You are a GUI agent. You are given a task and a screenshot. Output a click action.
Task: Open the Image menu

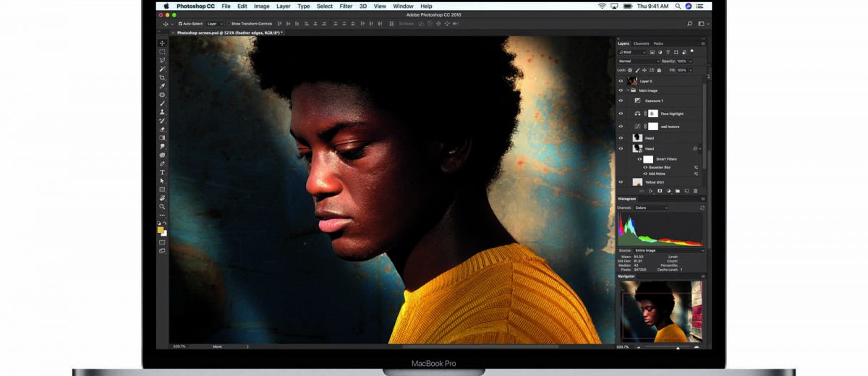tap(262, 6)
